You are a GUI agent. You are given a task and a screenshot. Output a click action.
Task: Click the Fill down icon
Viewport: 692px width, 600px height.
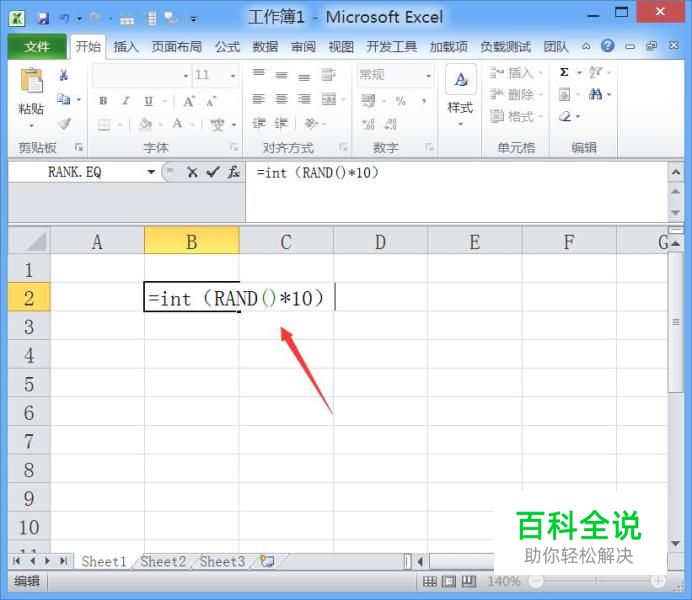[x=564, y=94]
